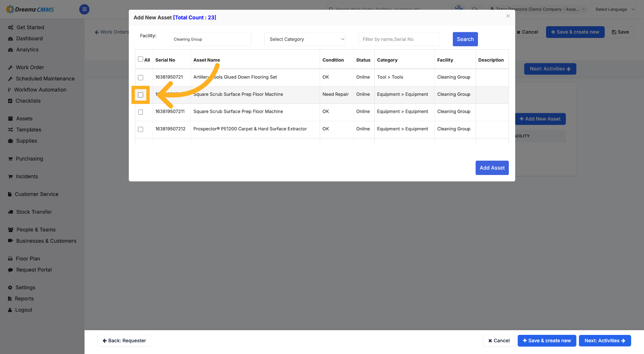This screenshot has width=644, height=354.
Task: Open the Dashboard icon in sidebar
Action: pos(10,39)
